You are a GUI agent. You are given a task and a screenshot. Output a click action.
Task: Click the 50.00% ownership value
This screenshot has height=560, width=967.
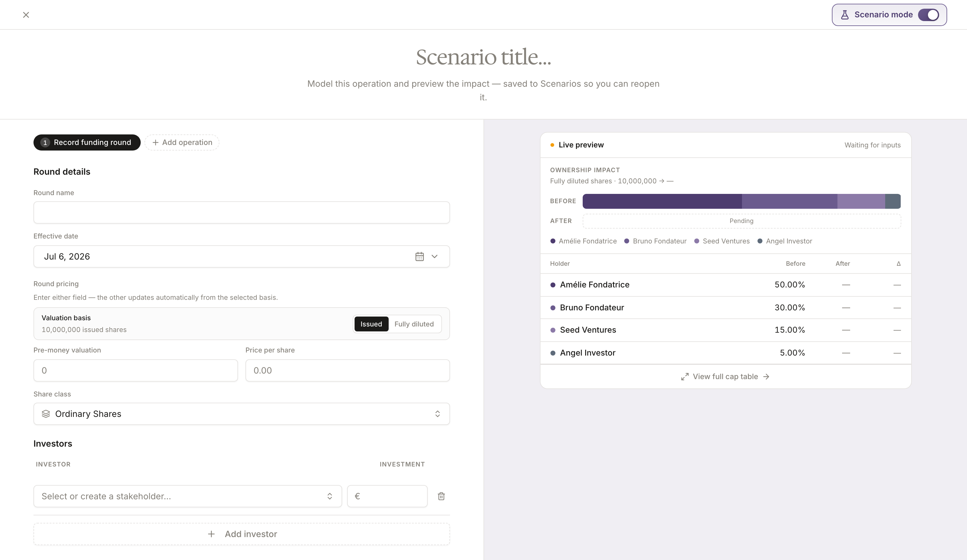pos(790,285)
